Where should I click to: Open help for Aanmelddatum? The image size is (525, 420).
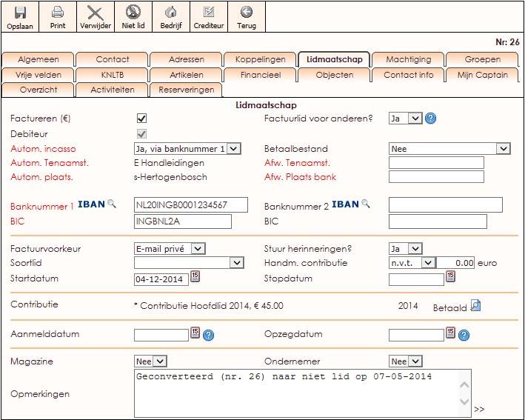point(209,335)
